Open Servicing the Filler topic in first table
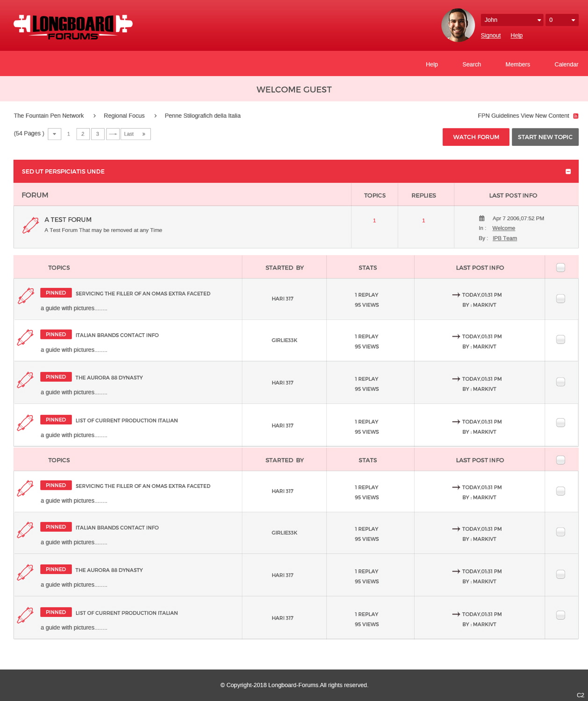 [x=143, y=293]
